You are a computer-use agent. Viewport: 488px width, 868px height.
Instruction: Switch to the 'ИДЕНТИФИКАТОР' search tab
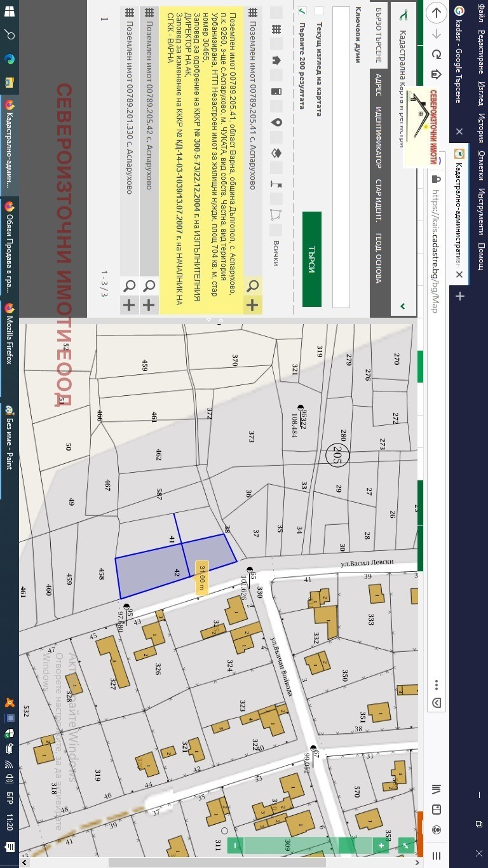(x=378, y=137)
